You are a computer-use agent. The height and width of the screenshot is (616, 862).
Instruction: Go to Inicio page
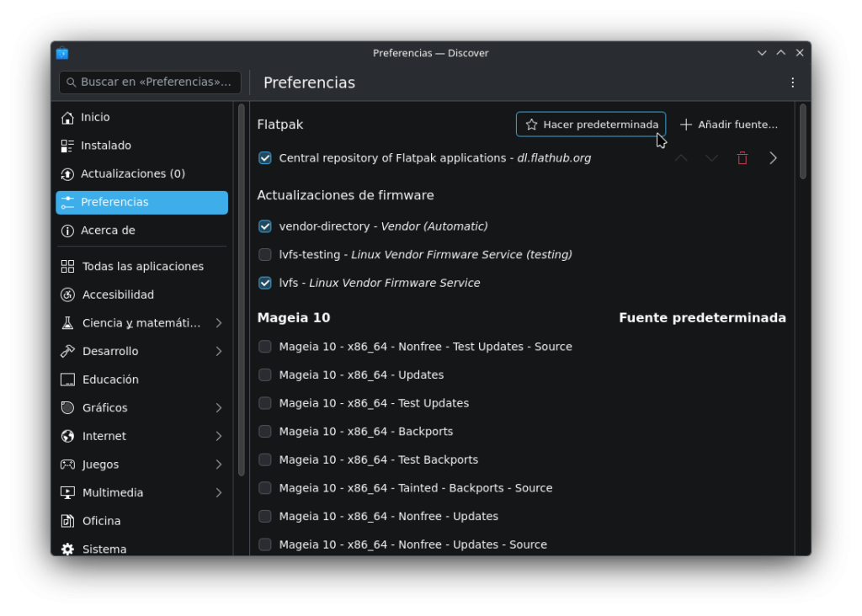click(x=141, y=118)
